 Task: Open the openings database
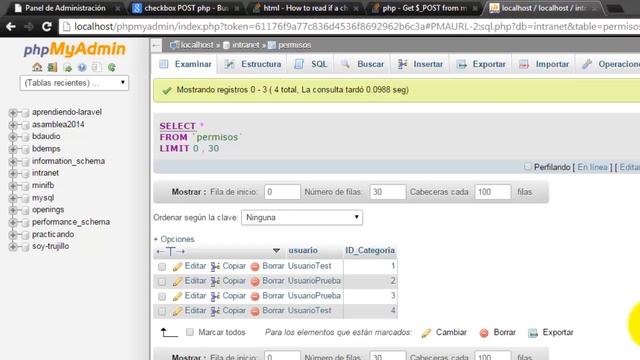point(48,210)
